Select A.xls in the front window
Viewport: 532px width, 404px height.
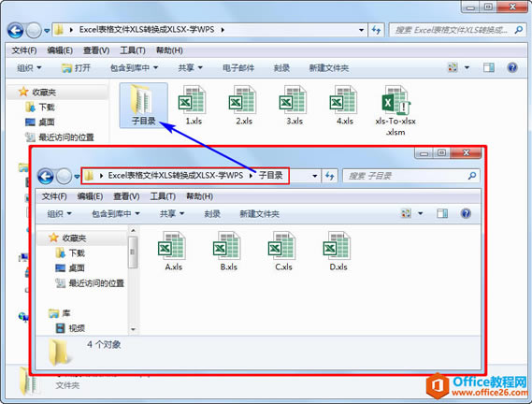[173, 252]
